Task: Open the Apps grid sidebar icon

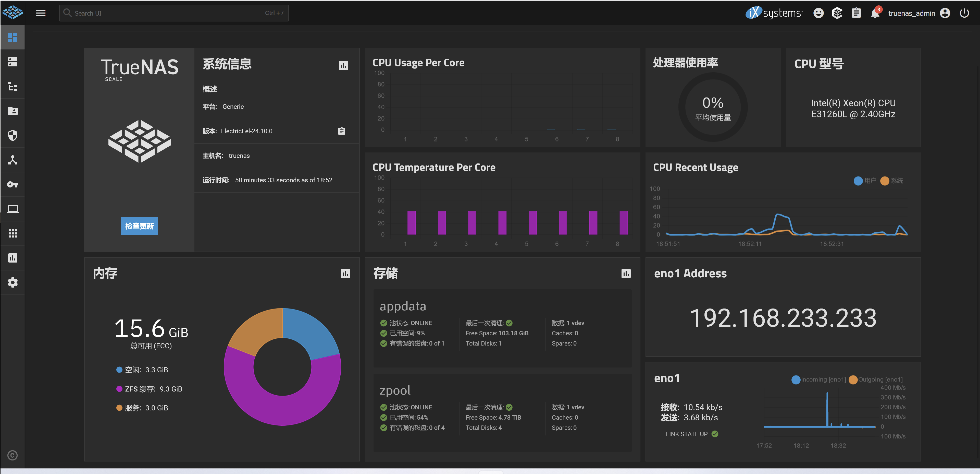Action: click(13, 233)
